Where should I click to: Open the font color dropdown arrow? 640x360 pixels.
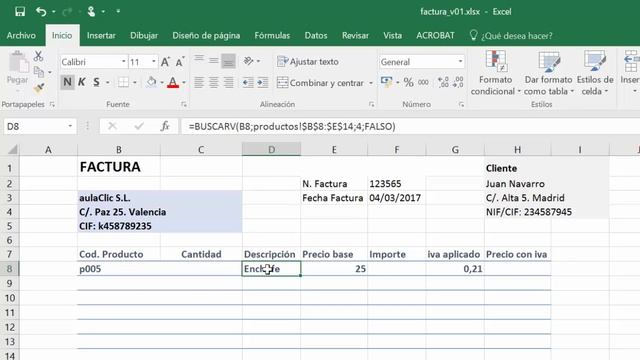184,82
